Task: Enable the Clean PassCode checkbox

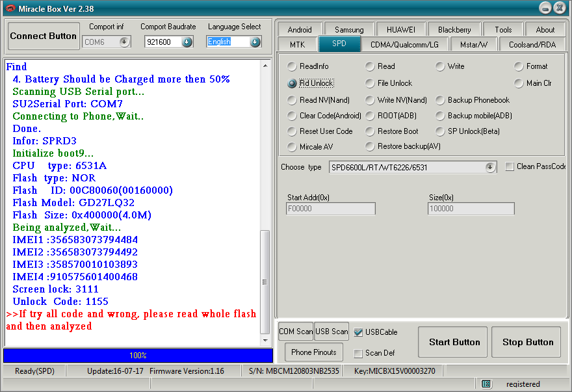Action: pos(510,166)
